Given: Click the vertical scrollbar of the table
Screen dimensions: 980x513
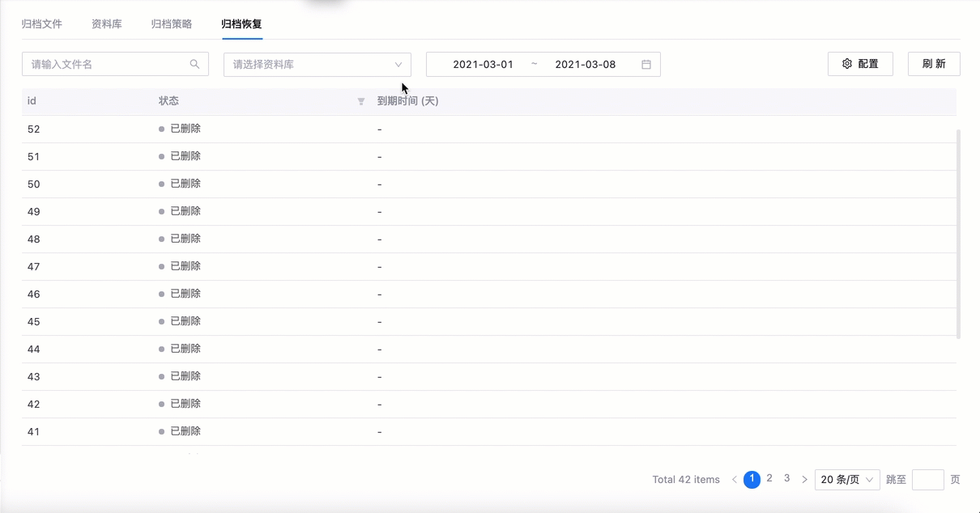Looking at the screenshot, I should [x=959, y=233].
